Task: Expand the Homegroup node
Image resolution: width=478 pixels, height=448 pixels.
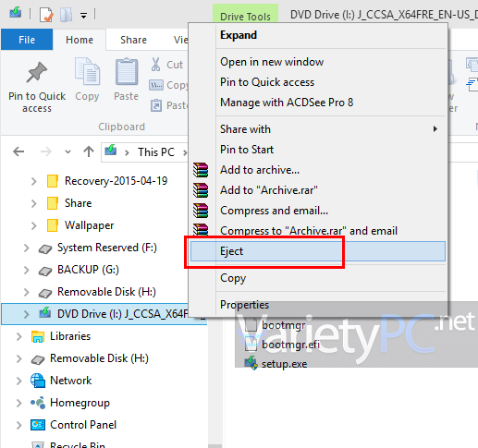Action: click(18, 403)
